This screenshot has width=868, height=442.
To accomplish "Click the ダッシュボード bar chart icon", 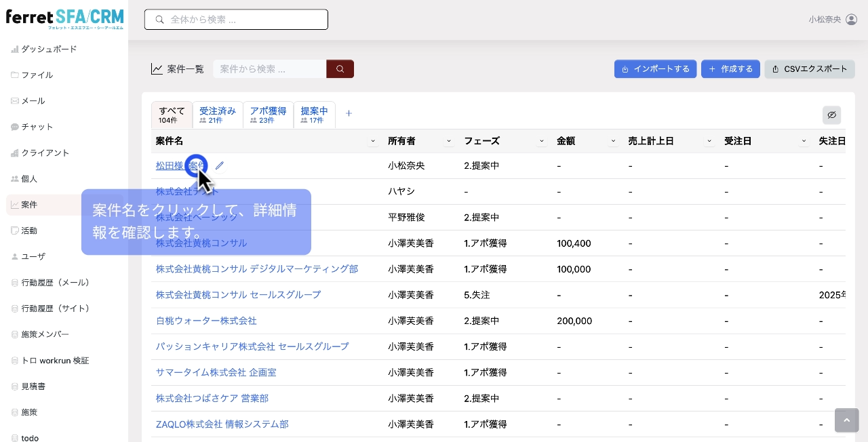I will tap(15, 49).
